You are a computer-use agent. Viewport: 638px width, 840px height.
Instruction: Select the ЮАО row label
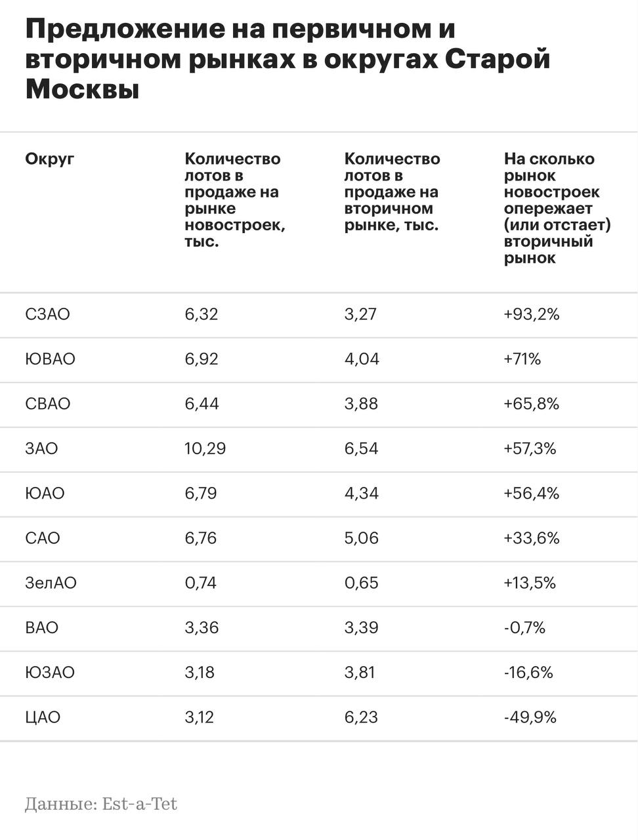point(45,493)
